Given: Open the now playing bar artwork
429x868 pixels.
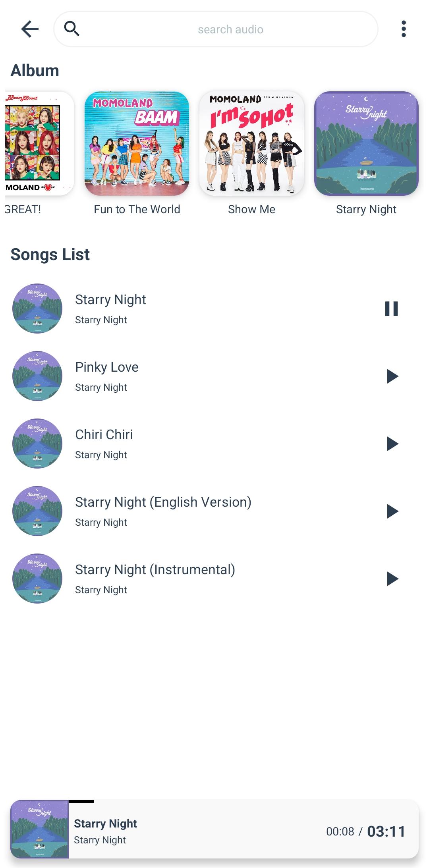Looking at the screenshot, I should pyautogui.click(x=39, y=829).
